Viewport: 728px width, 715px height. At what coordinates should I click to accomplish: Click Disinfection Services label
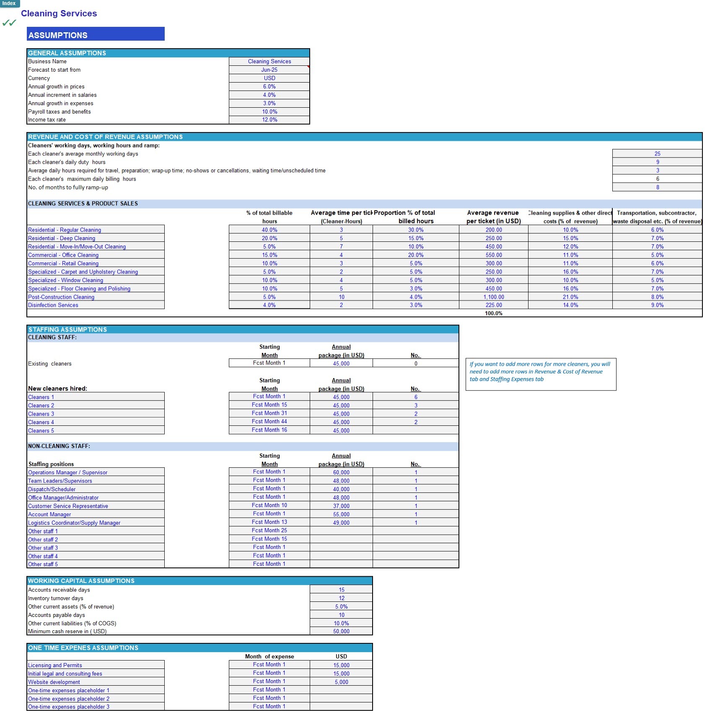click(96, 305)
